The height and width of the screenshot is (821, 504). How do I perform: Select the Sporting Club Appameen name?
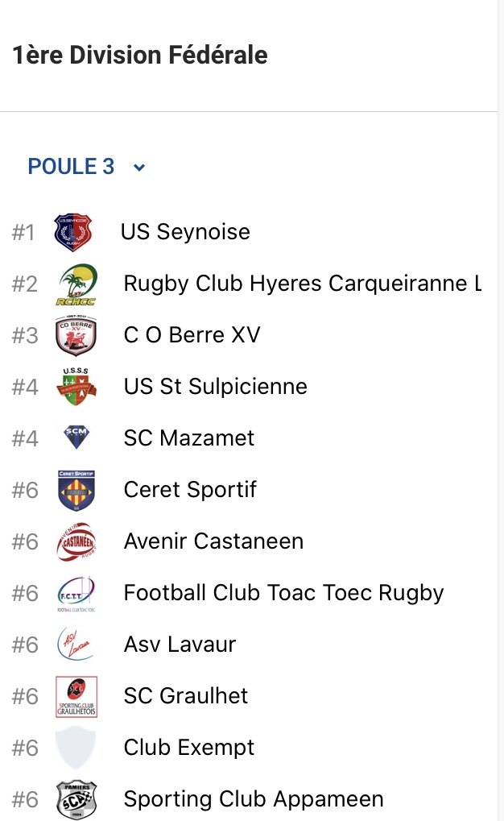pos(254,799)
